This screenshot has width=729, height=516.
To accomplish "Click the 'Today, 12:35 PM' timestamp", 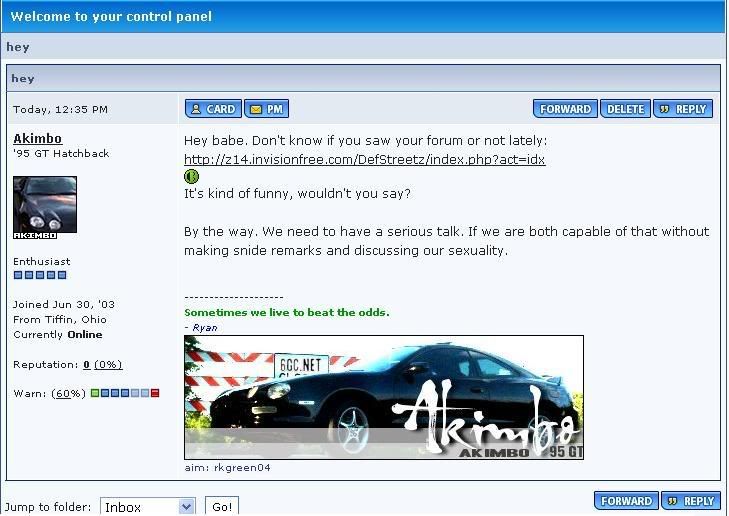I will [60, 110].
